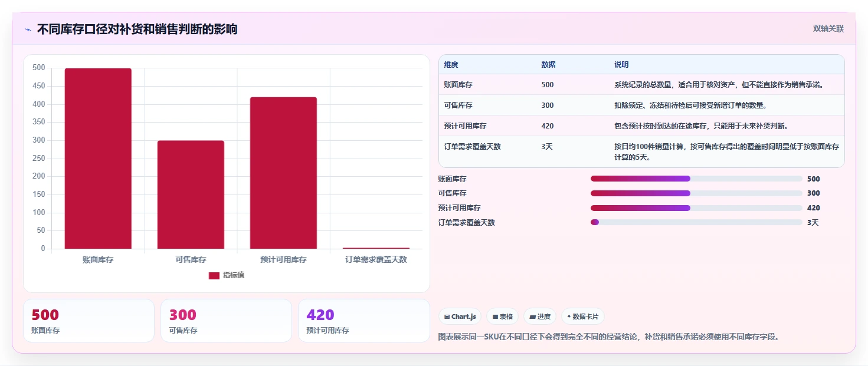Click the y-axis label 500
Image resolution: width=868 pixels, height=366 pixels.
pos(39,68)
